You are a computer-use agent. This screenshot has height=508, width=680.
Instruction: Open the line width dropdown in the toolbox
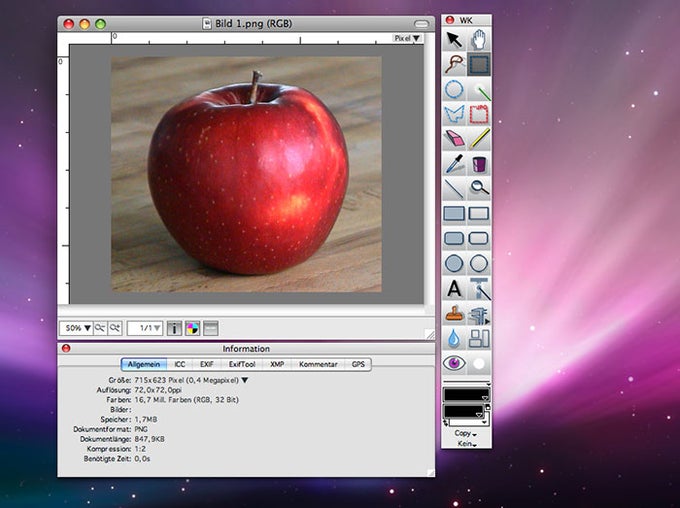(467, 383)
